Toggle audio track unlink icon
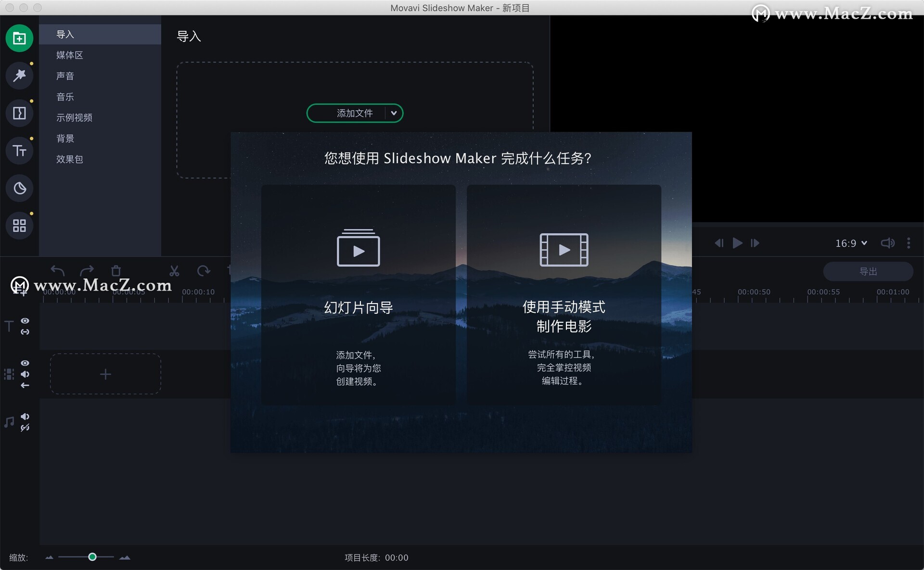Viewport: 924px width, 570px height. pyautogui.click(x=25, y=428)
